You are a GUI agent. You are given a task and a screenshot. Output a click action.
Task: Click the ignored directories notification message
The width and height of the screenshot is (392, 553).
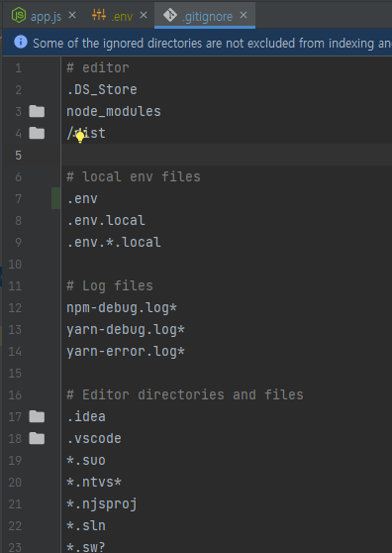click(x=212, y=43)
